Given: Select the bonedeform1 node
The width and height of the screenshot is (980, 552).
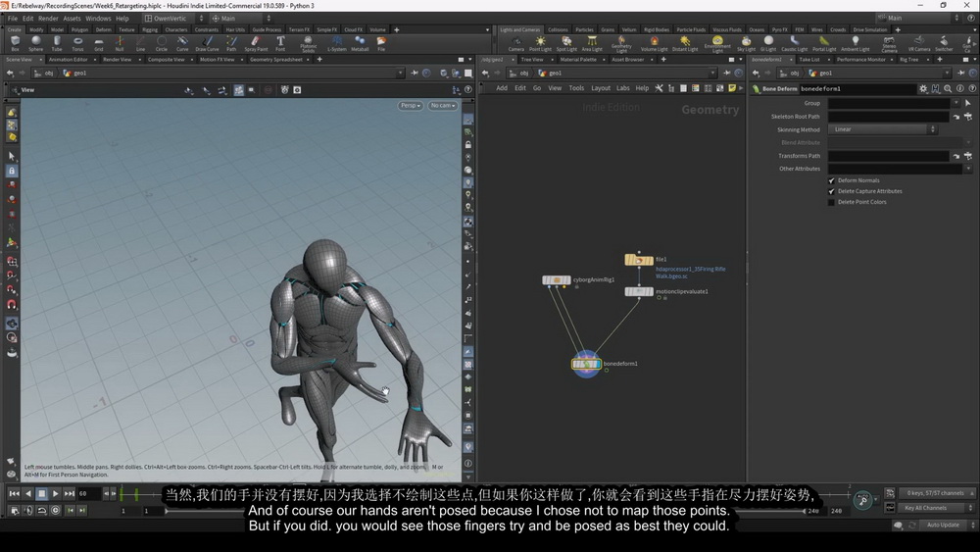Looking at the screenshot, I should (586, 364).
